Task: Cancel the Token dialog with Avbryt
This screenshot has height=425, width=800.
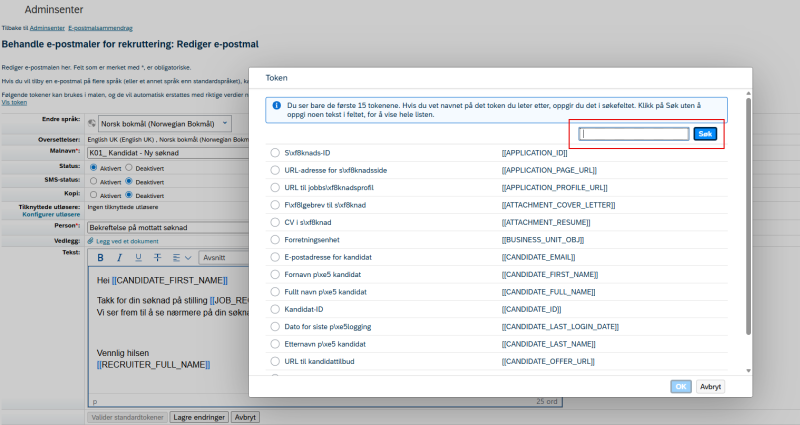Action: point(710,387)
